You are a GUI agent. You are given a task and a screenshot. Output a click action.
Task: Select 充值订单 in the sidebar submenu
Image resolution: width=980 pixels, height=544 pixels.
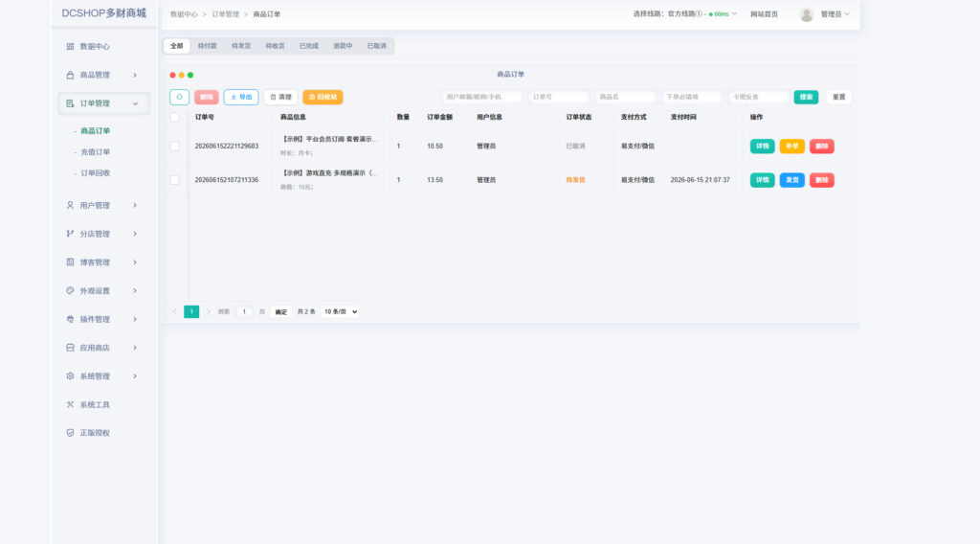95,152
